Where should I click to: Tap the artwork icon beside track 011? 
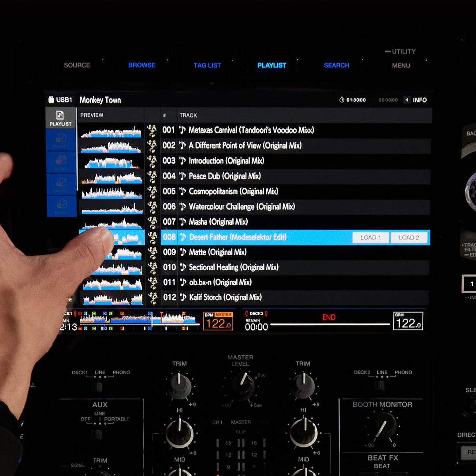point(152,283)
